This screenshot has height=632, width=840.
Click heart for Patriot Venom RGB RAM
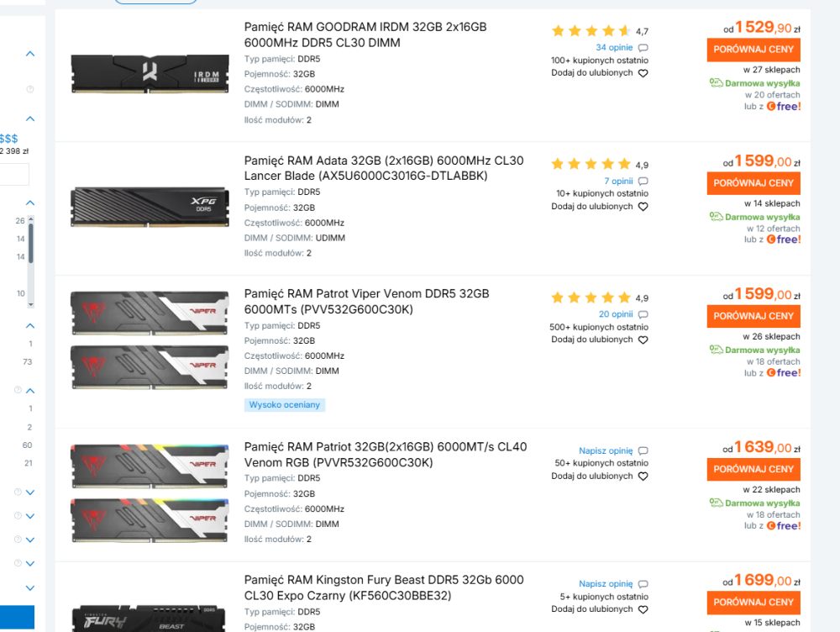(x=643, y=477)
